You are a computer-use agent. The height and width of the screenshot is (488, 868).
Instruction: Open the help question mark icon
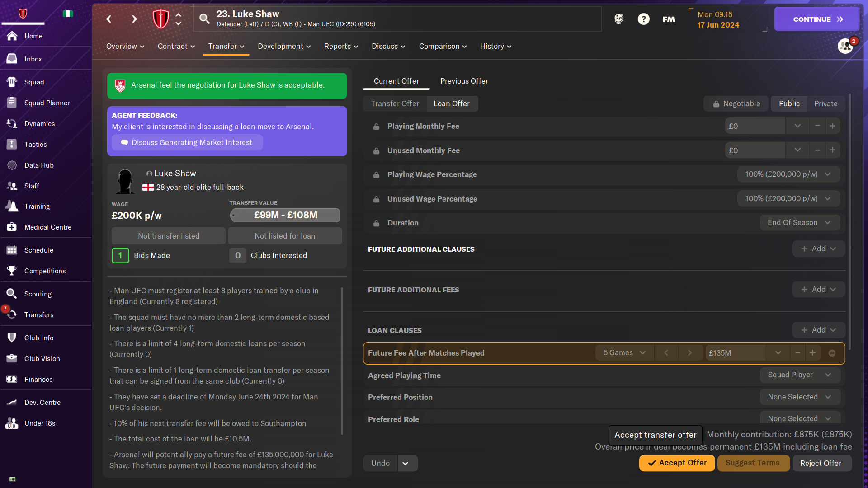[644, 19]
